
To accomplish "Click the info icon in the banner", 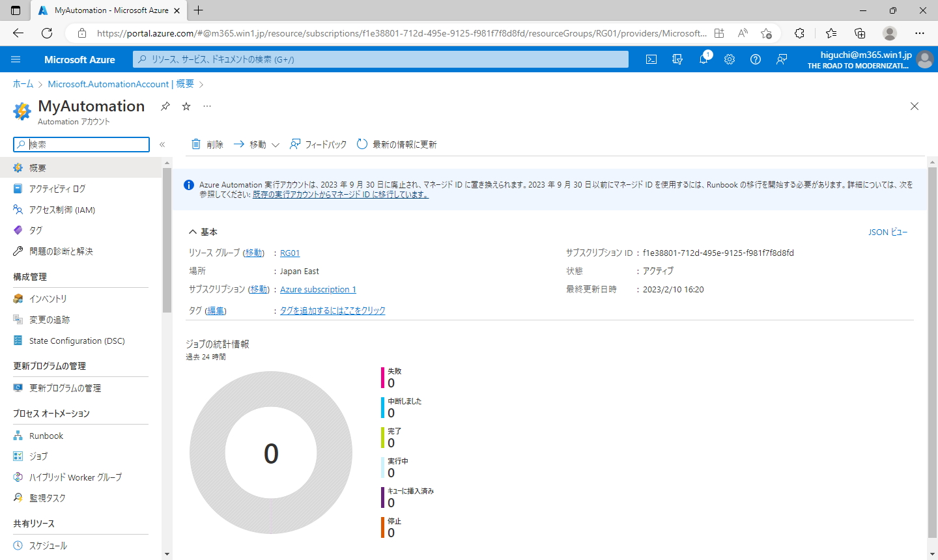I will tap(189, 185).
